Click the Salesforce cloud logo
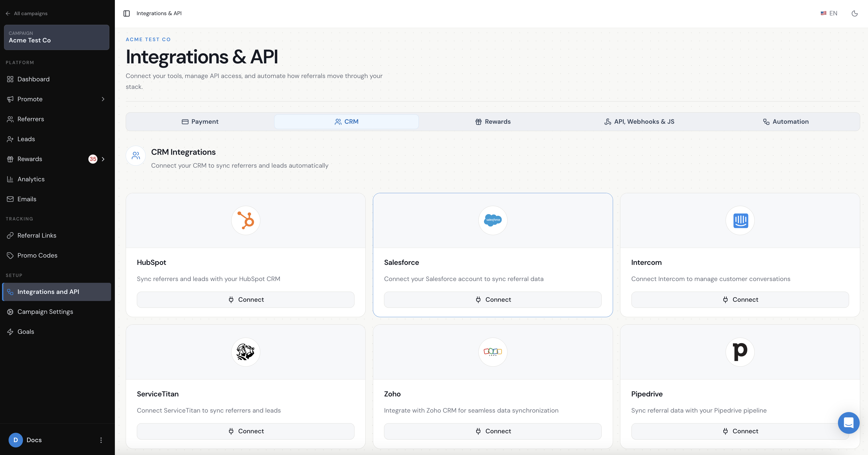The image size is (868, 455). pyautogui.click(x=493, y=220)
